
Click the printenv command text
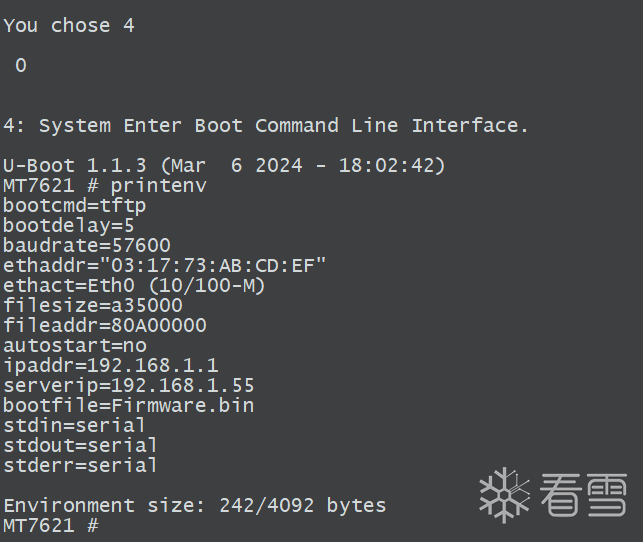158,187
